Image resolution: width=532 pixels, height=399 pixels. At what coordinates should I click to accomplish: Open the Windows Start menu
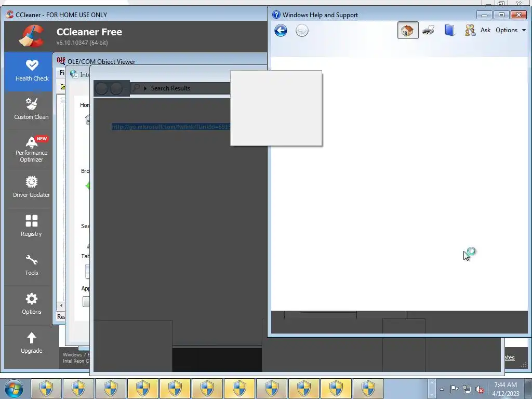pyautogui.click(x=14, y=389)
